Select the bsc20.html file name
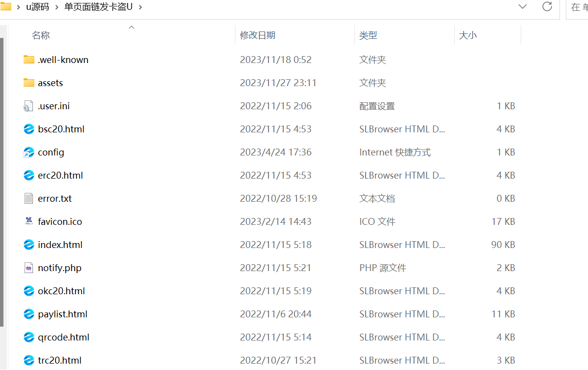The height and width of the screenshot is (370, 588). pyautogui.click(x=61, y=129)
